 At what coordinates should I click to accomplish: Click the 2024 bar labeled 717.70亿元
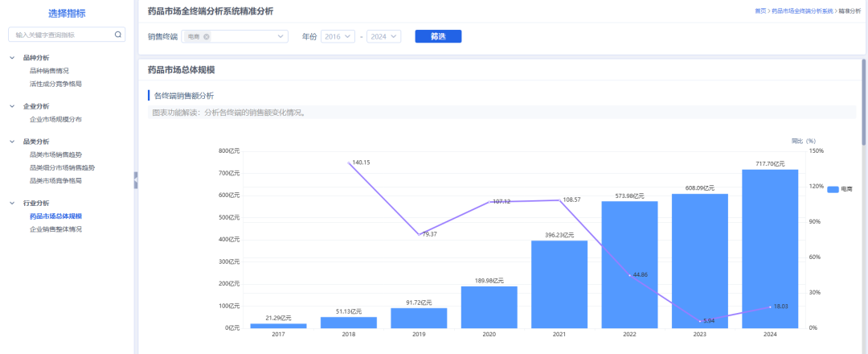point(769,249)
